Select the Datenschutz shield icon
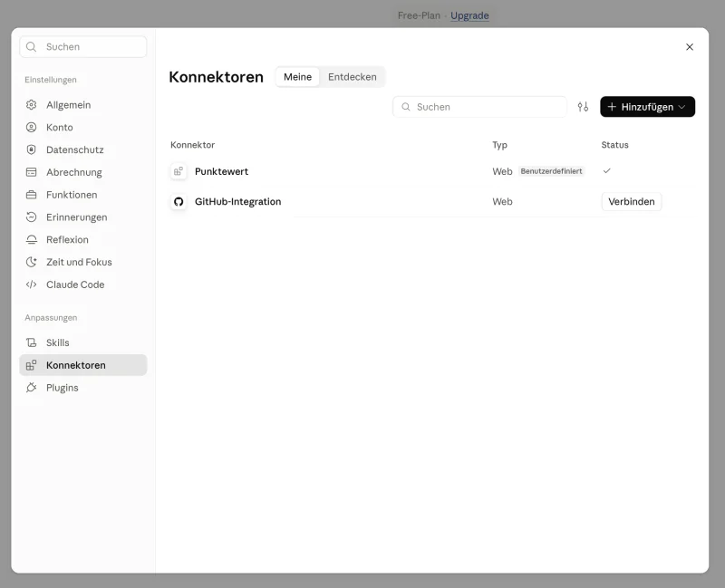Screen dimensions: 725x588 [31, 149]
